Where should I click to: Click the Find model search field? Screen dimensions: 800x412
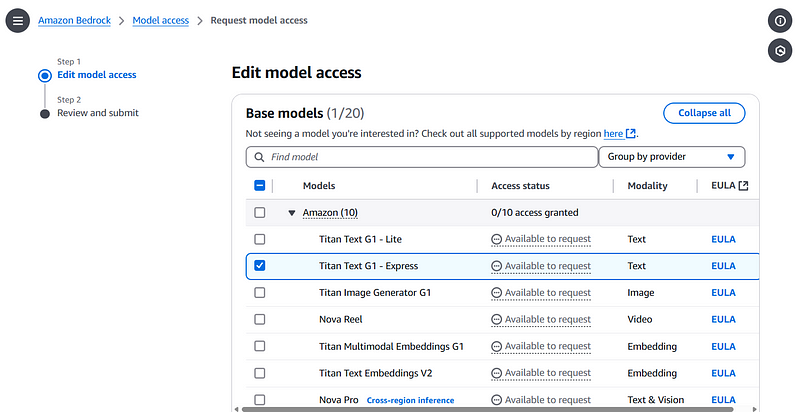[x=421, y=157]
